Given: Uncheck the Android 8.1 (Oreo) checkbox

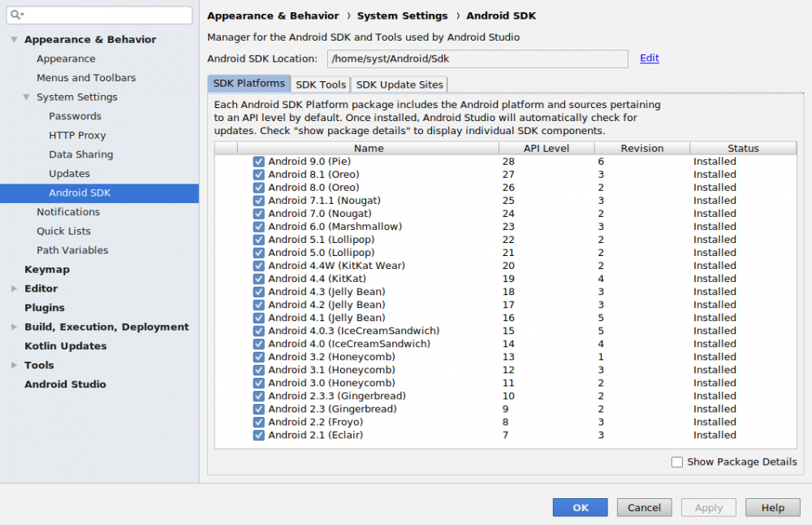Looking at the screenshot, I should [259, 175].
